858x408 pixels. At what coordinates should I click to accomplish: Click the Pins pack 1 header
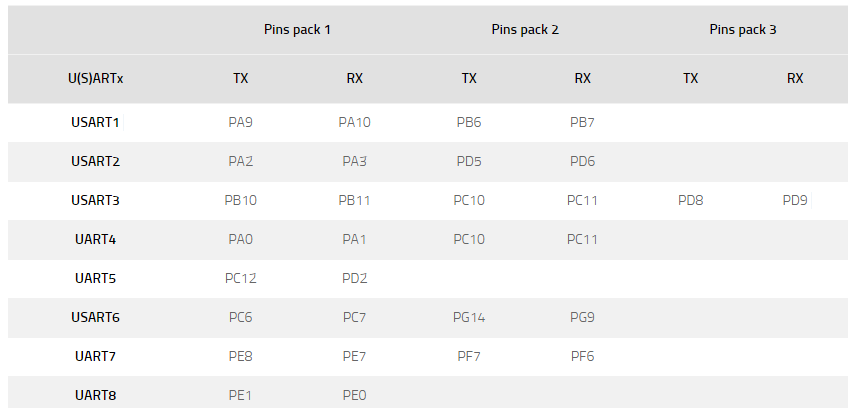[297, 30]
